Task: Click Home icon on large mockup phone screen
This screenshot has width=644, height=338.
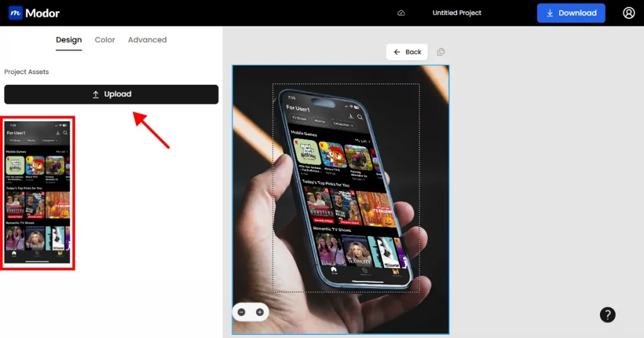Action: [325, 270]
